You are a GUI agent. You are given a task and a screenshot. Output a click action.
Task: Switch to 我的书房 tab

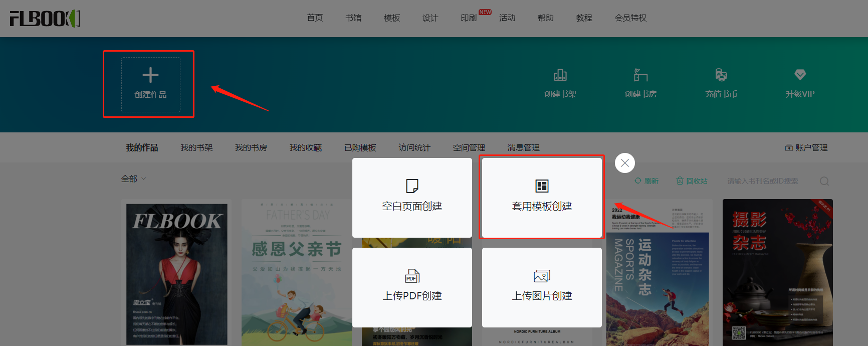251,147
